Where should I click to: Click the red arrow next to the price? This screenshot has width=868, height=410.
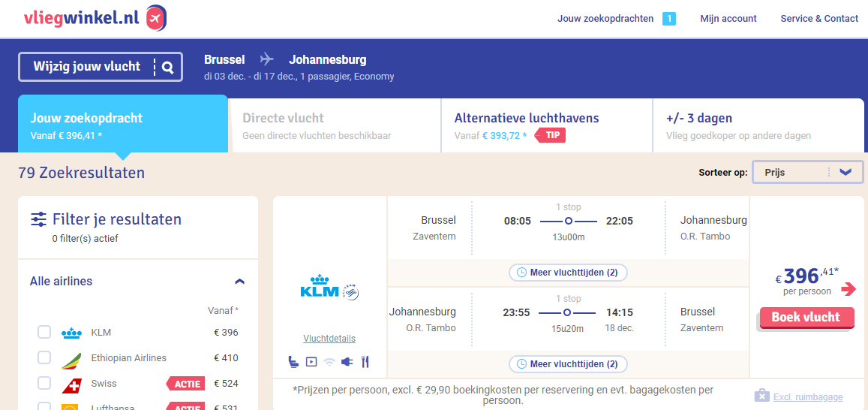pos(848,288)
